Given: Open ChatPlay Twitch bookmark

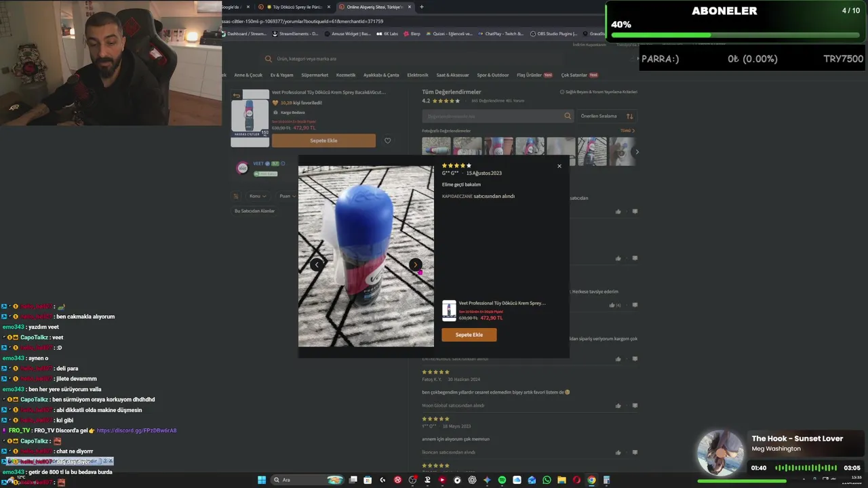Looking at the screenshot, I should [x=500, y=33].
